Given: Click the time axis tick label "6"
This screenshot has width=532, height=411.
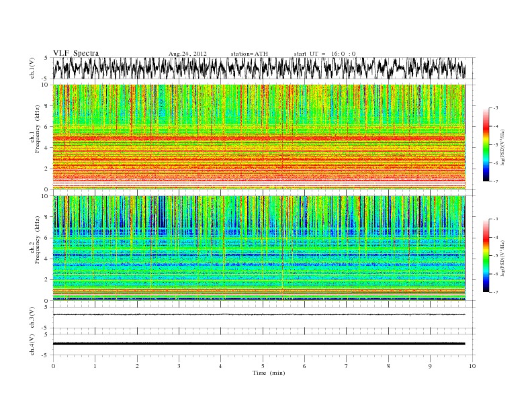Looking at the screenshot, I should [304, 366].
